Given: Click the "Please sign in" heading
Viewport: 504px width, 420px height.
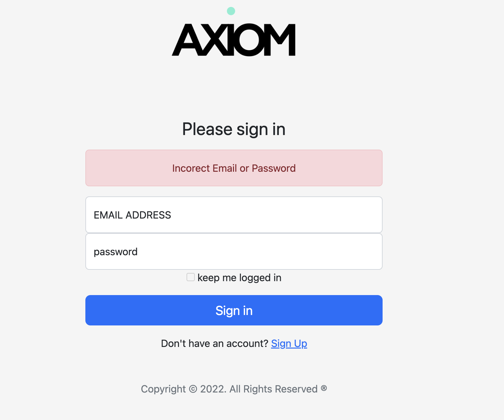Looking at the screenshot, I should click(234, 129).
